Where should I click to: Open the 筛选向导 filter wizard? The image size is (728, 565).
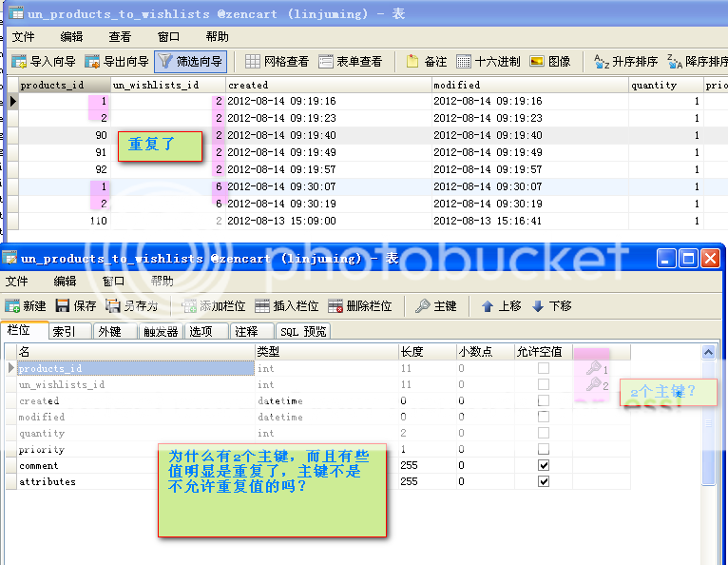point(190,62)
